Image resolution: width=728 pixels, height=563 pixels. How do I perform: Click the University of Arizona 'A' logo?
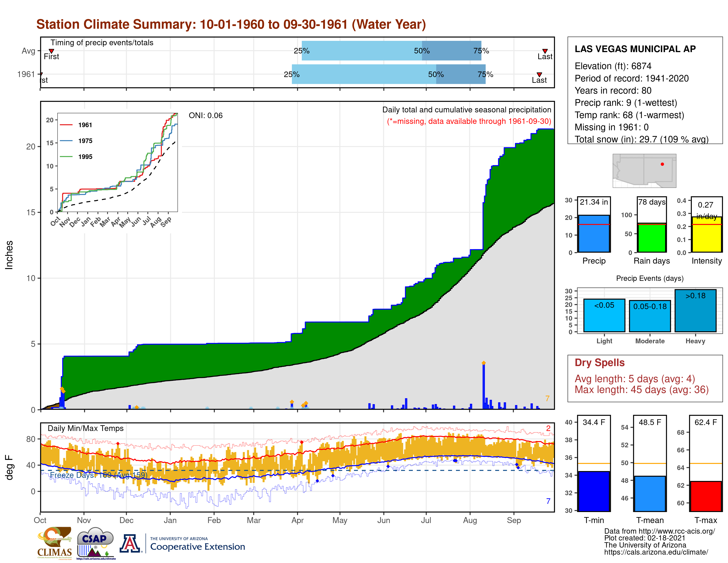[x=130, y=543]
